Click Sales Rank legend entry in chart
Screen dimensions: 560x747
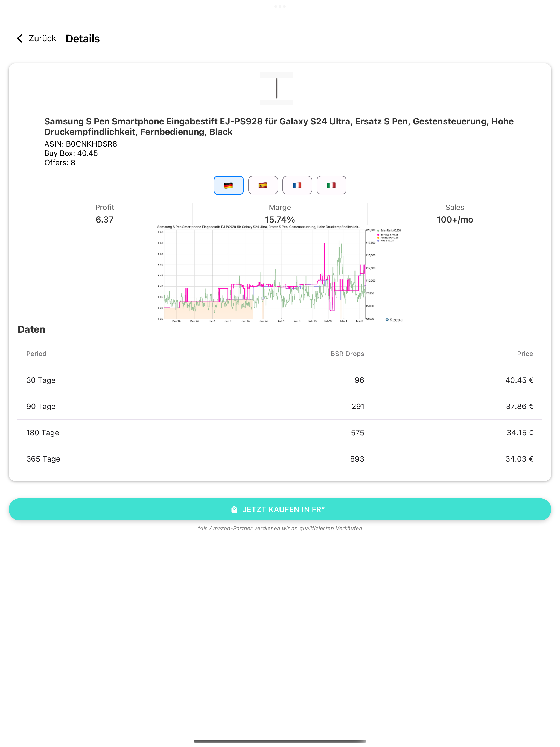click(x=389, y=231)
